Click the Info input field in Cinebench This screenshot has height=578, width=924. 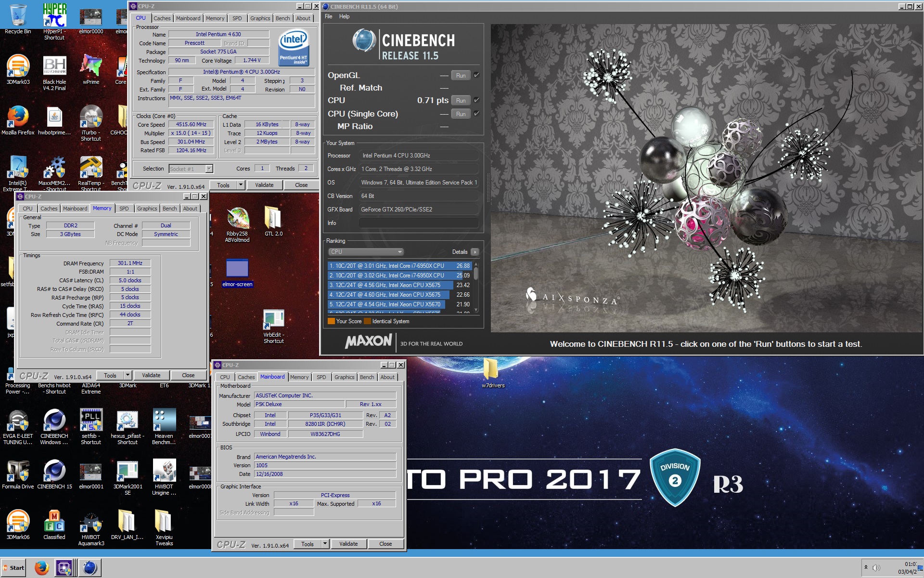tap(419, 223)
